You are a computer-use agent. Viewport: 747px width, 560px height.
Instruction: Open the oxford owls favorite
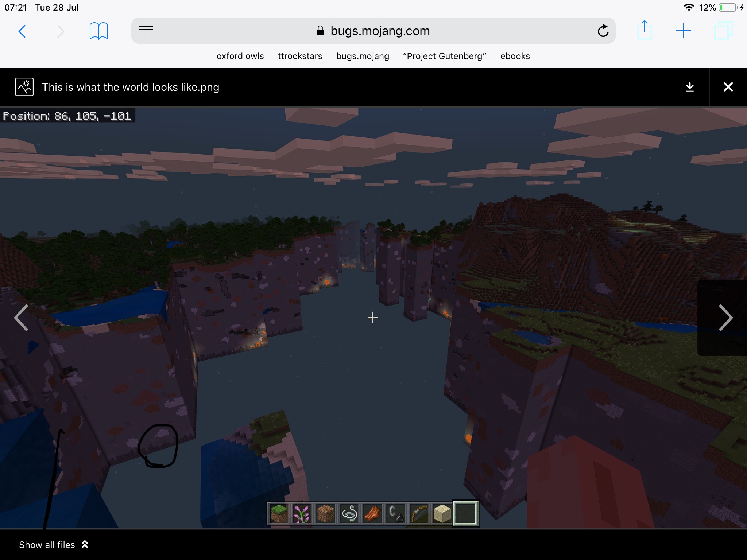coord(240,56)
